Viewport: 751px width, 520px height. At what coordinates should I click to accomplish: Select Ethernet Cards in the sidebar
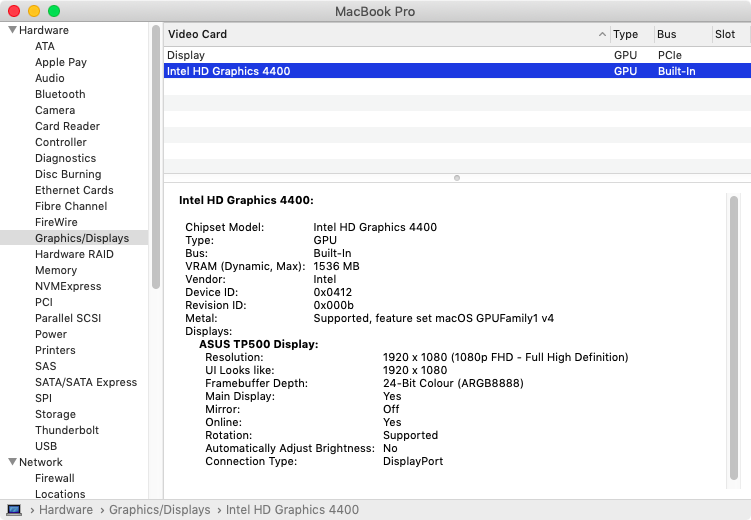(74, 190)
